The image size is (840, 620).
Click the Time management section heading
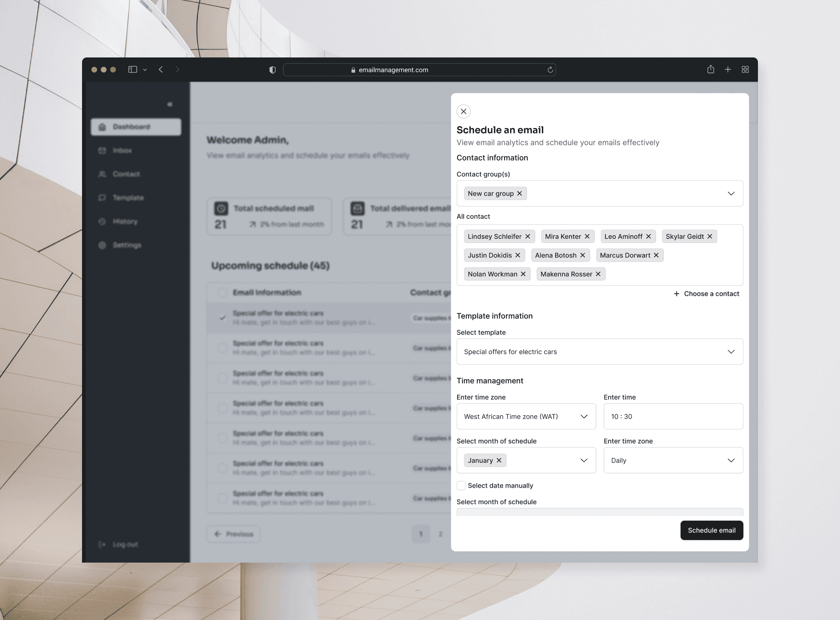490,381
